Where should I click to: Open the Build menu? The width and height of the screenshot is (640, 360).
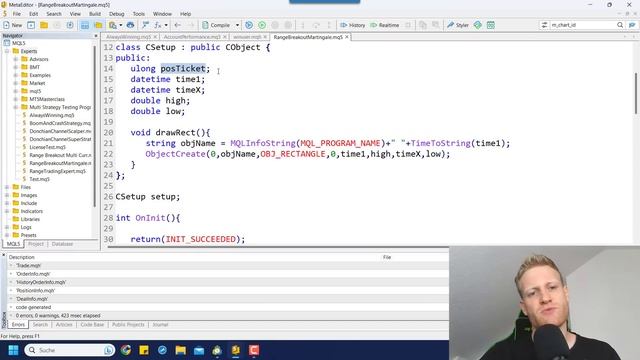pyautogui.click(x=95, y=14)
